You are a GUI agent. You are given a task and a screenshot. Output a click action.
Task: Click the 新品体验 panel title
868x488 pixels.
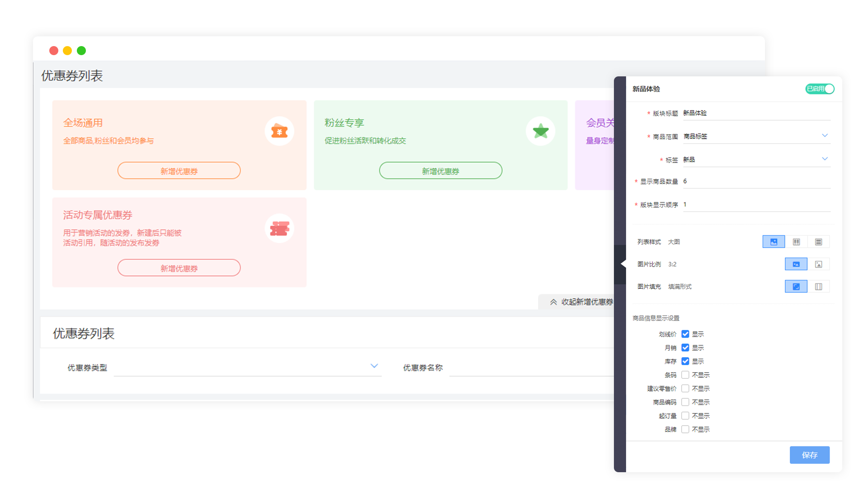click(x=646, y=89)
